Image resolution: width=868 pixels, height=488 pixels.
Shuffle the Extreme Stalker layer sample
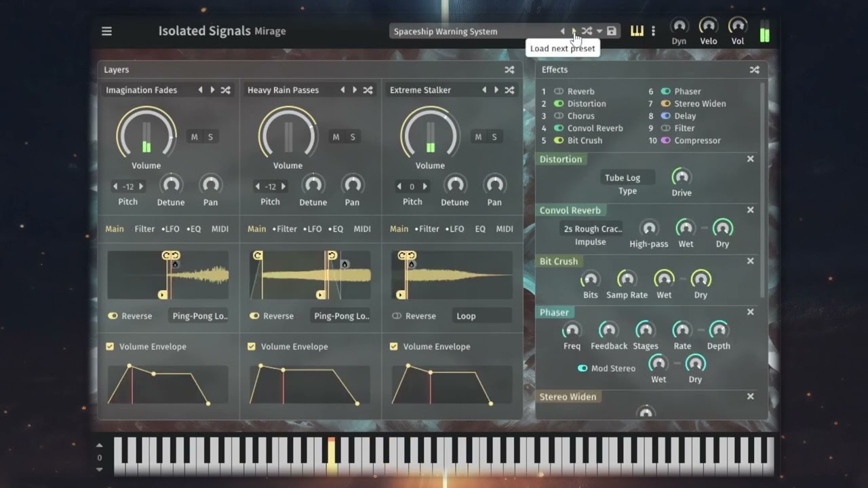(509, 90)
